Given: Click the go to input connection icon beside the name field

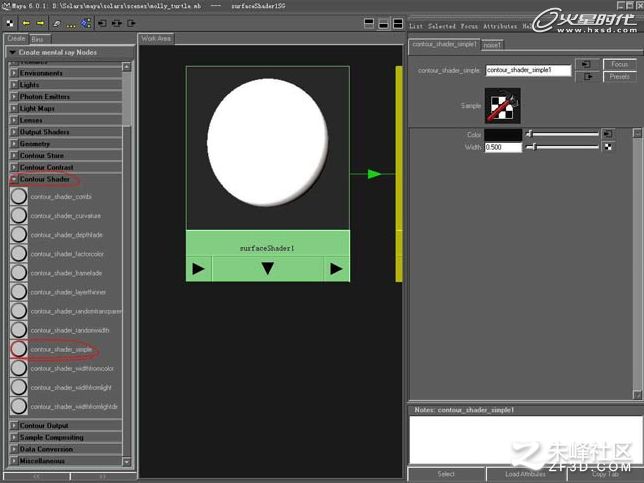Looking at the screenshot, I should click(586, 64).
